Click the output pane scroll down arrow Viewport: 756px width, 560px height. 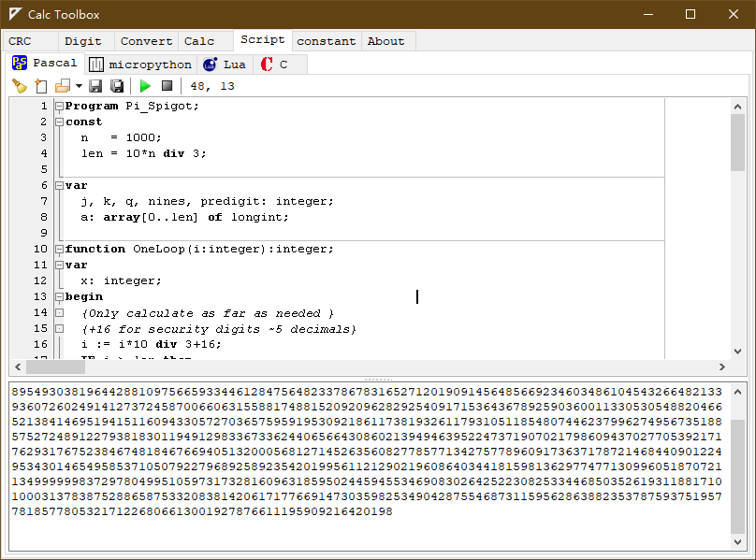coord(737,541)
